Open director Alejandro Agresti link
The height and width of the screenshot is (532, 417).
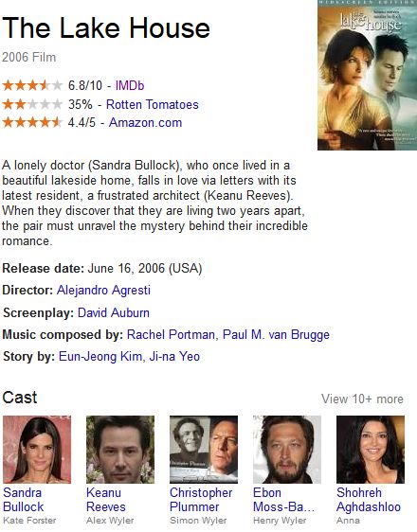103,290
